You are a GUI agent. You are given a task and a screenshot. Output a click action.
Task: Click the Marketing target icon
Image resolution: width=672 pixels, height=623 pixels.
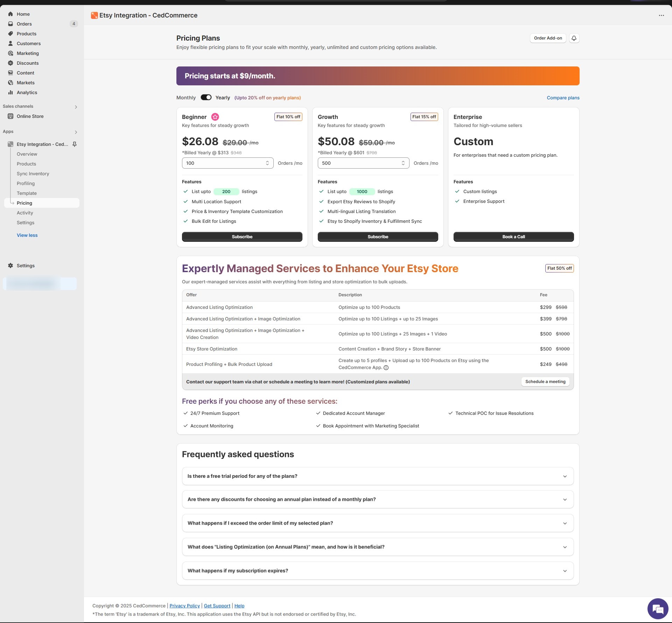pyautogui.click(x=10, y=53)
